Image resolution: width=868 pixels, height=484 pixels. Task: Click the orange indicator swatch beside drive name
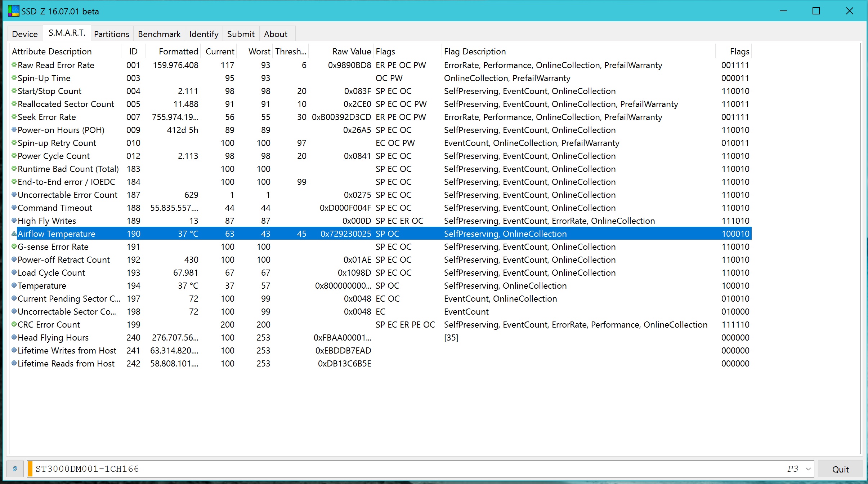point(31,469)
